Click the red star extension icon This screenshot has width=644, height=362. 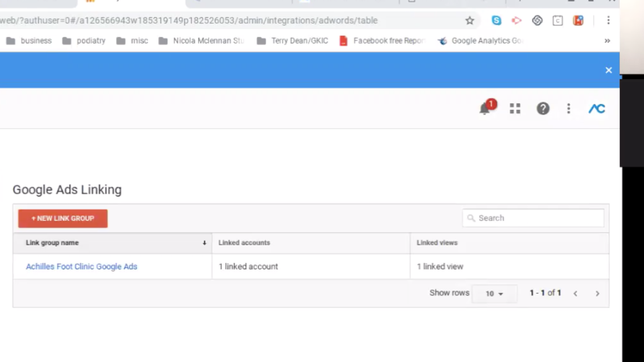tap(578, 21)
